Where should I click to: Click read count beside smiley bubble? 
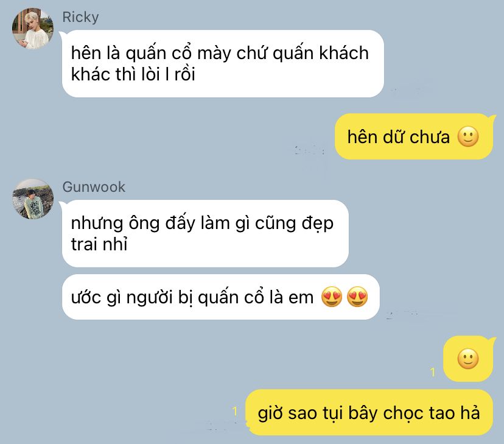coord(433,372)
